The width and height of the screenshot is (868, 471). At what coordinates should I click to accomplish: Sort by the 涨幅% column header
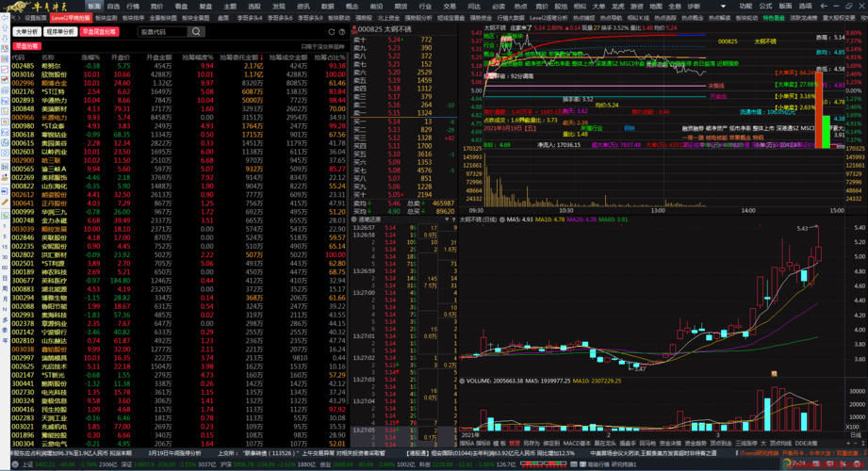pos(90,57)
